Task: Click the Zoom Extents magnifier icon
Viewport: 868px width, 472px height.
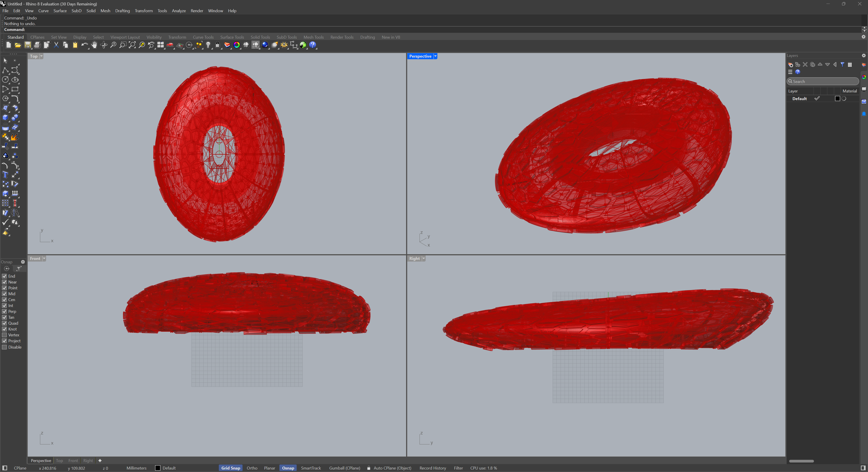Action: (132, 45)
